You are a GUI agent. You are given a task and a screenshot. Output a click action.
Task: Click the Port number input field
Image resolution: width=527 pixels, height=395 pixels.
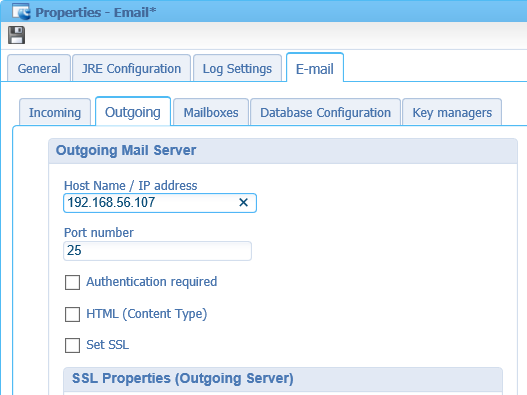157,251
